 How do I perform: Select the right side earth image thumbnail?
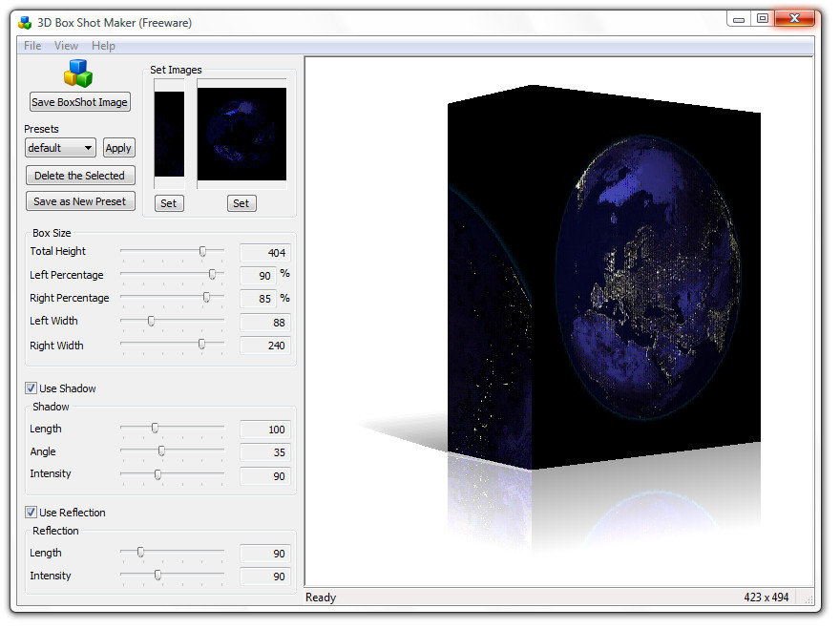pyautogui.click(x=241, y=134)
